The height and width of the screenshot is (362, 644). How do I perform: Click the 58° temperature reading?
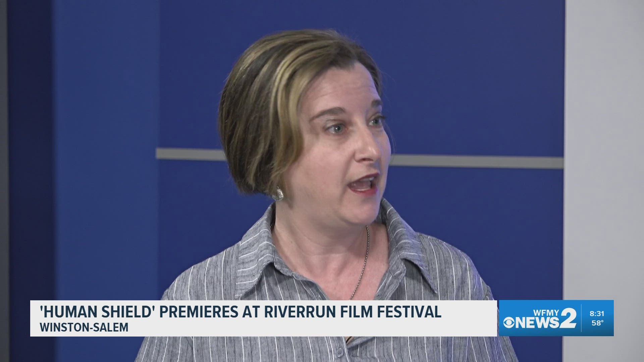(597, 323)
